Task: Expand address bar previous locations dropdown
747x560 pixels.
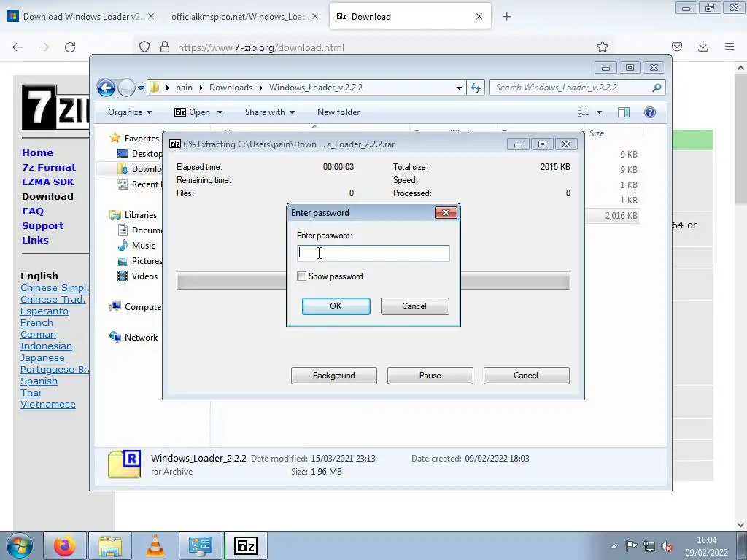Action: coord(459,87)
